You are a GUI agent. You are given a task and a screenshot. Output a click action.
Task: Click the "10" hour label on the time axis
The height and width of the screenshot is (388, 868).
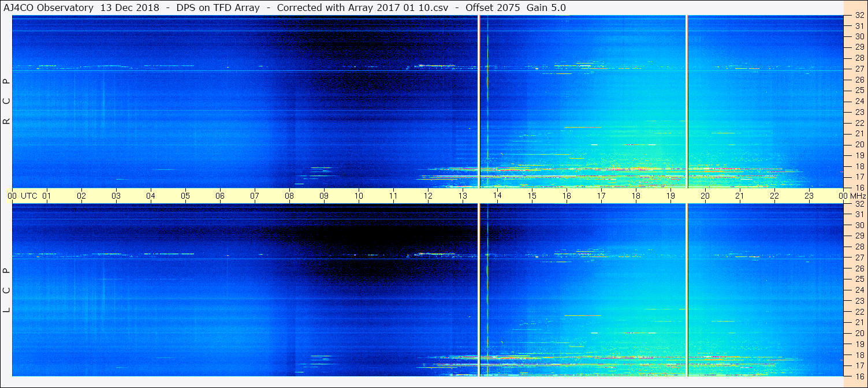click(359, 196)
